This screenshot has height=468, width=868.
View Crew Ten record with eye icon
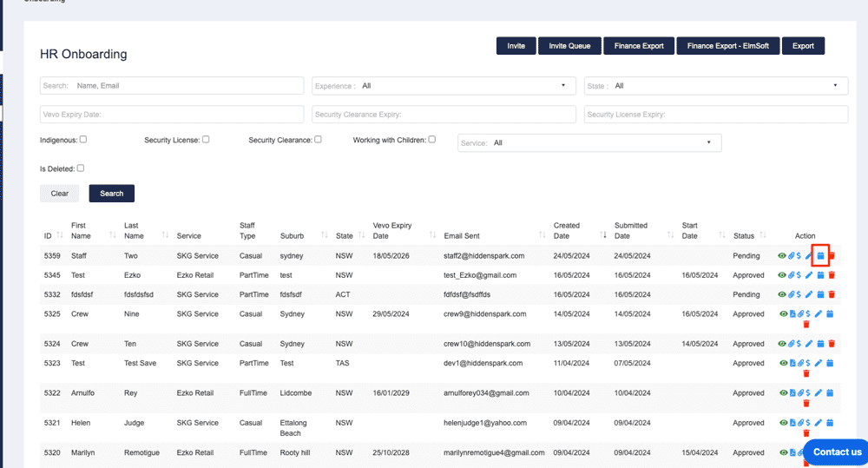[782, 344]
